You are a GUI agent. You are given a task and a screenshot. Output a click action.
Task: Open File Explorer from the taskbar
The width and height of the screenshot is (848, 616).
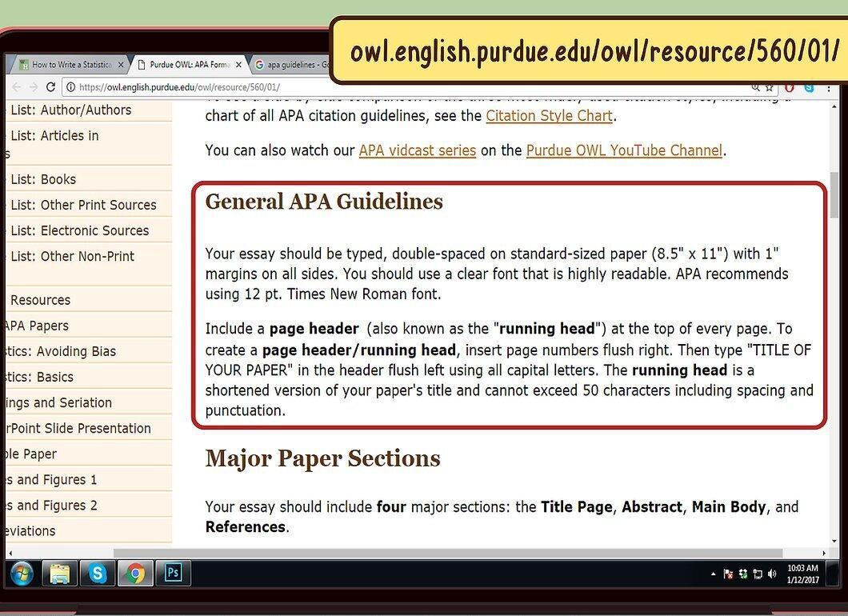coord(60,574)
